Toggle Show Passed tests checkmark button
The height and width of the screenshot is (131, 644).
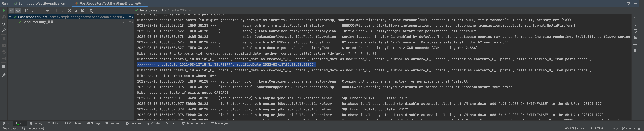pyautogui.click(x=11, y=11)
